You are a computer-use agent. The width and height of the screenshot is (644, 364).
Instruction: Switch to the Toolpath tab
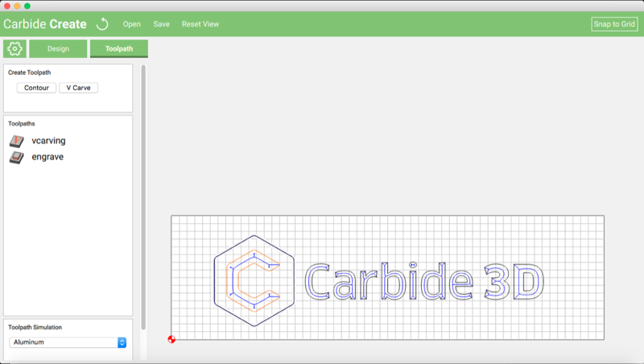point(119,48)
